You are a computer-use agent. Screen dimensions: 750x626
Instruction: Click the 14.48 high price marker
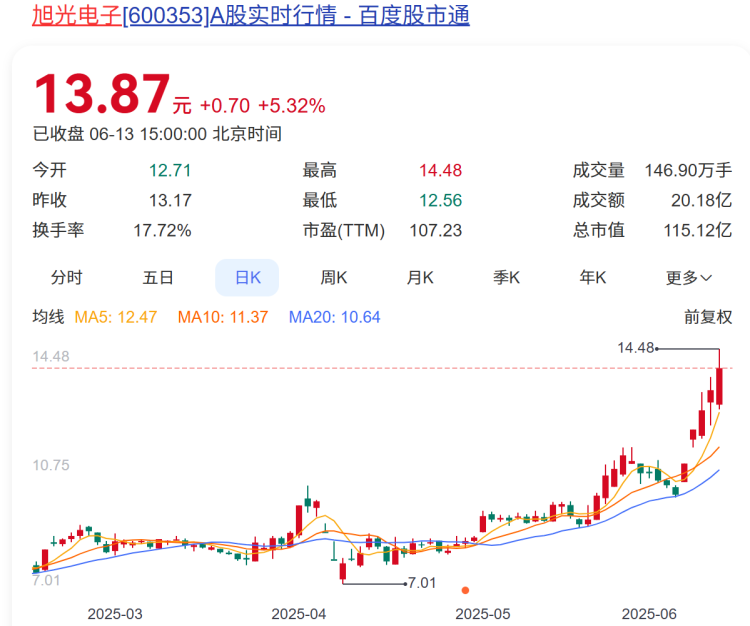coord(635,348)
